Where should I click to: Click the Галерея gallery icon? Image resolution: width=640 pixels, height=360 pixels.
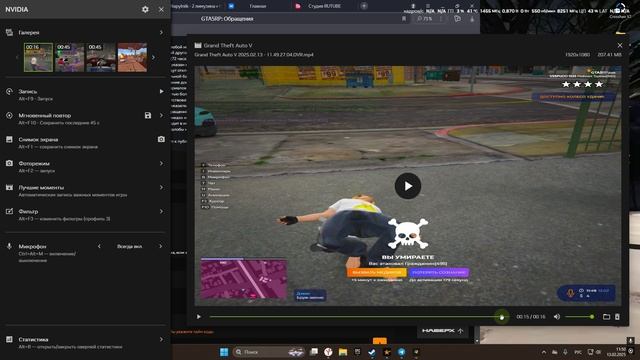tap(9, 32)
